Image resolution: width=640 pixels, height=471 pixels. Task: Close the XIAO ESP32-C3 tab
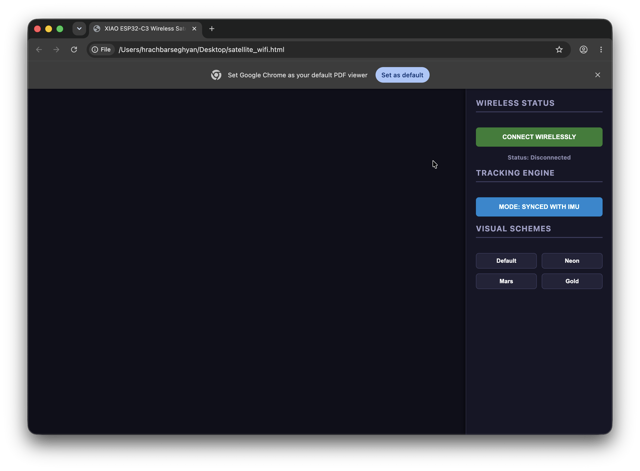tap(194, 29)
